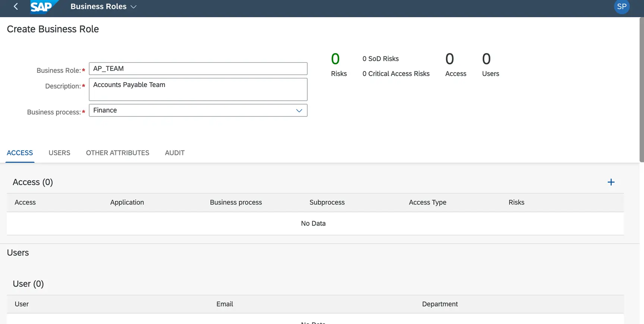The image size is (644, 324).
Task: Click the back arrow icon
Action: (x=16, y=7)
